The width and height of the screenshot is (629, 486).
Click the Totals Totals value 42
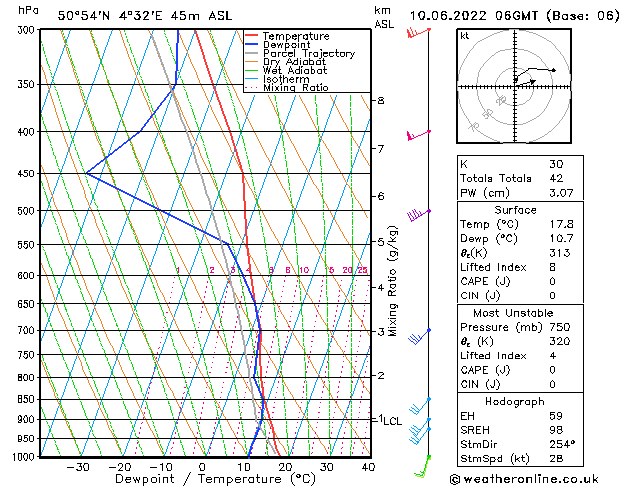tap(556, 178)
